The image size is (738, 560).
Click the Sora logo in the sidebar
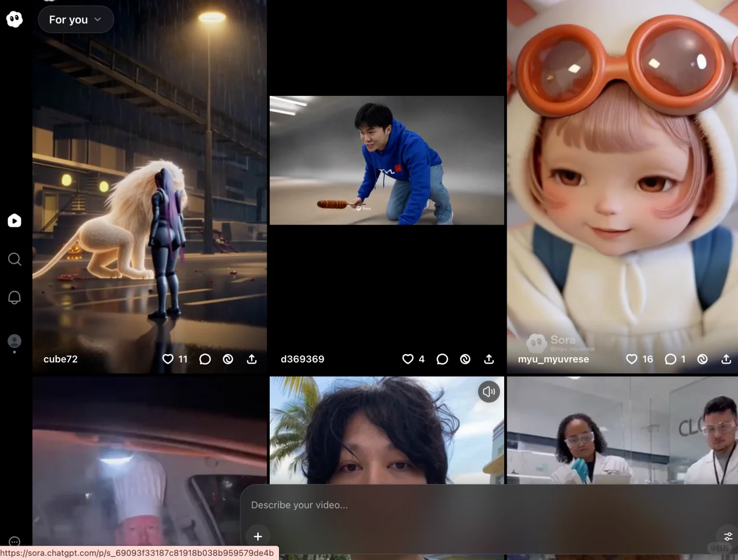pyautogui.click(x=15, y=19)
